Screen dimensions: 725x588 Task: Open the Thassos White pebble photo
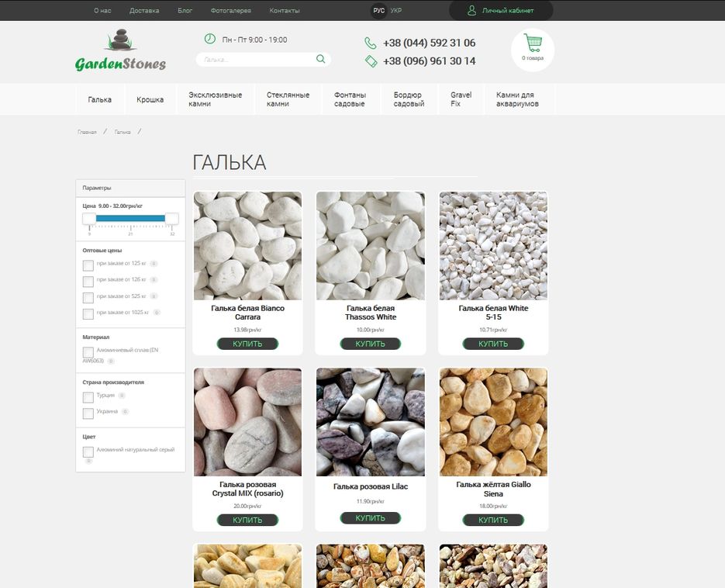(x=371, y=246)
